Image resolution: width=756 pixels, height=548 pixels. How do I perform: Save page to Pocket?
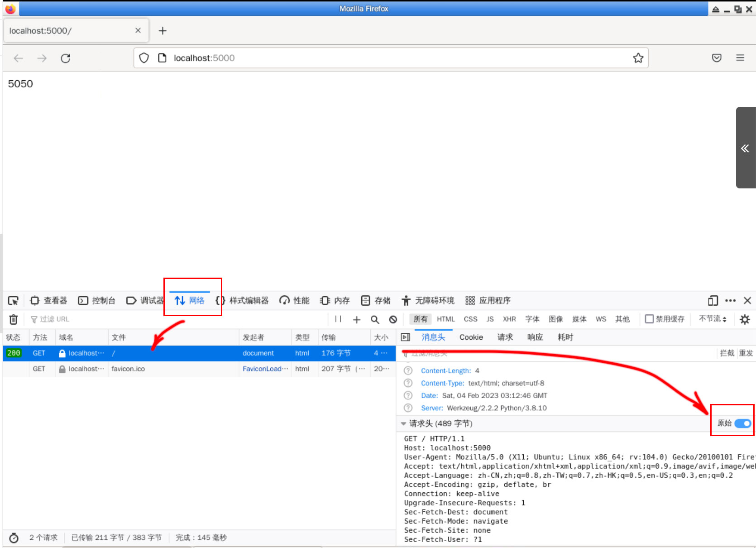click(x=717, y=58)
